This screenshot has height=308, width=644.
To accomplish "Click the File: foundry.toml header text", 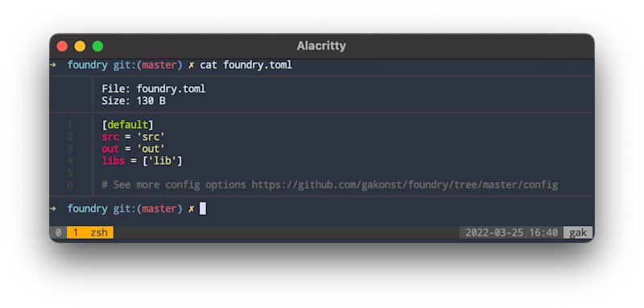I will coord(154,88).
